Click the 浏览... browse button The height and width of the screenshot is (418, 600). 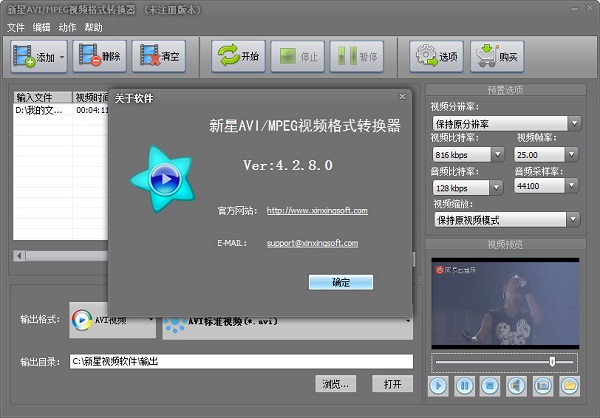click(336, 384)
